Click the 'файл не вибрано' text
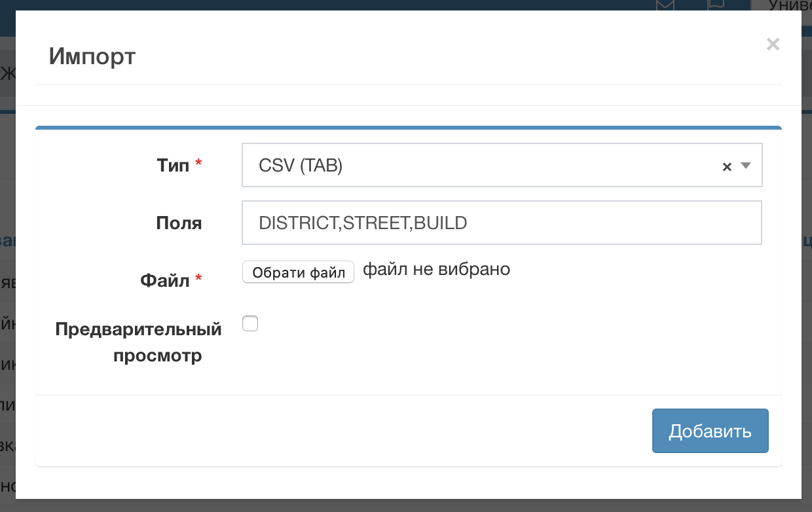This screenshot has height=512, width=812. pyautogui.click(x=436, y=270)
